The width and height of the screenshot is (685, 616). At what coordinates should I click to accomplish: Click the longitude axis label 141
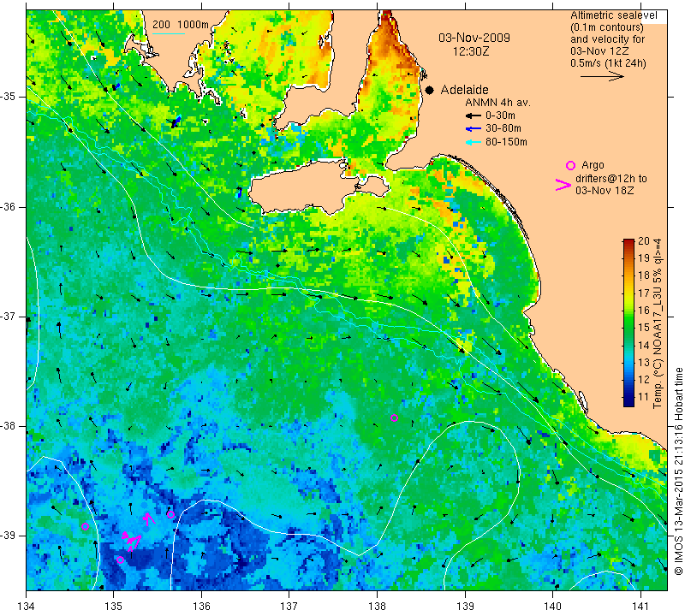pyautogui.click(x=640, y=606)
